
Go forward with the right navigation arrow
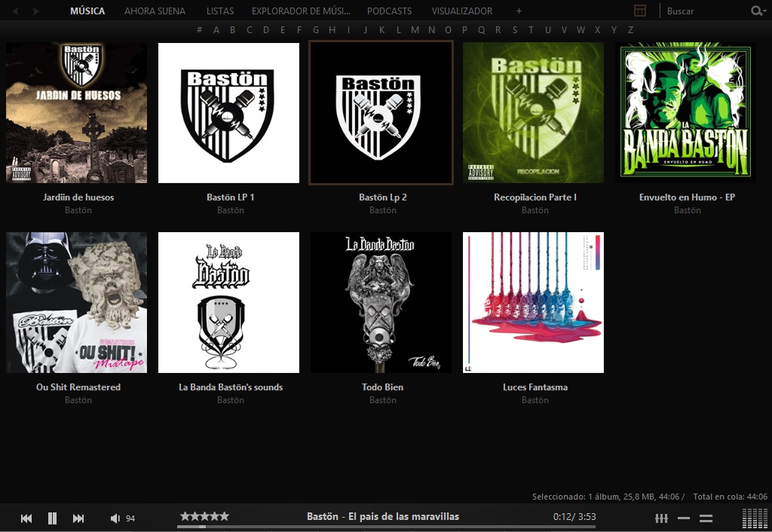[x=35, y=11]
